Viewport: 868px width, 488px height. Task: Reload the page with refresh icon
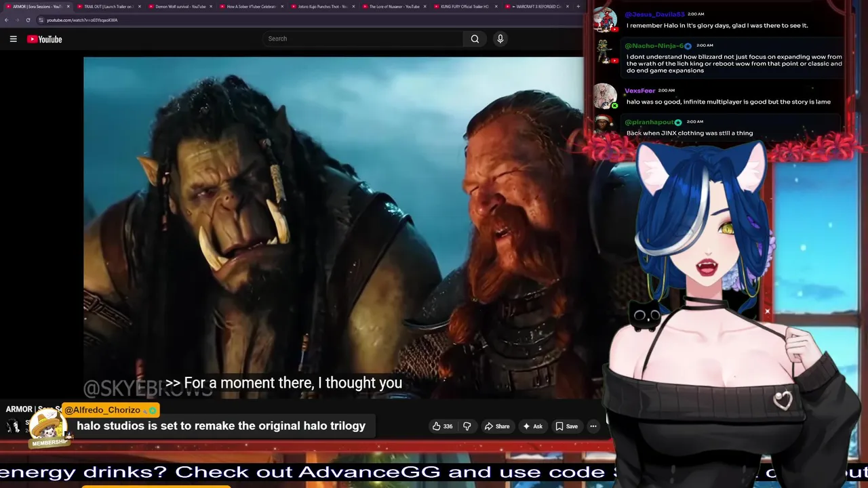pyautogui.click(x=28, y=20)
